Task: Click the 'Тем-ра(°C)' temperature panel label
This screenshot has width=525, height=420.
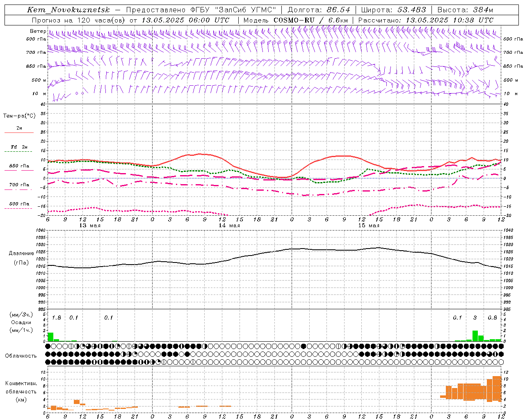Action: [x=19, y=116]
